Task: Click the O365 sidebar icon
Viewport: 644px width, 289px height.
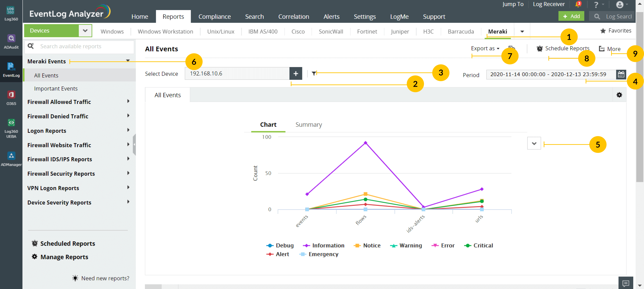Action: (x=11, y=98)
